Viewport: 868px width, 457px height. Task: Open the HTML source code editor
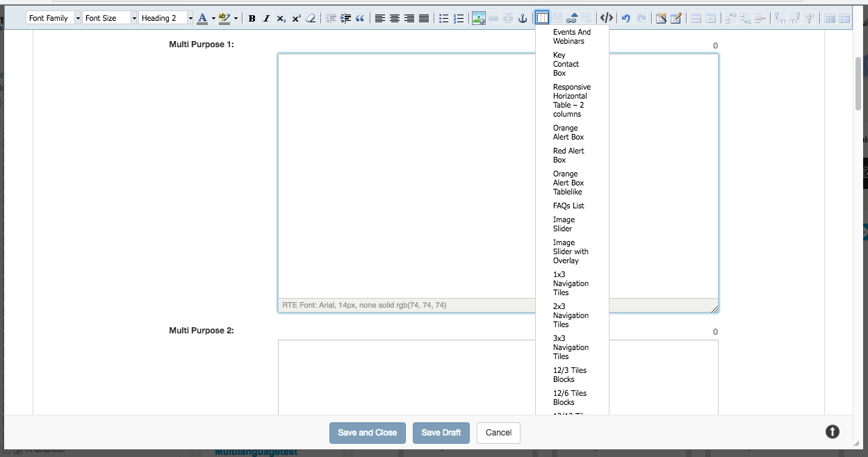607,18
